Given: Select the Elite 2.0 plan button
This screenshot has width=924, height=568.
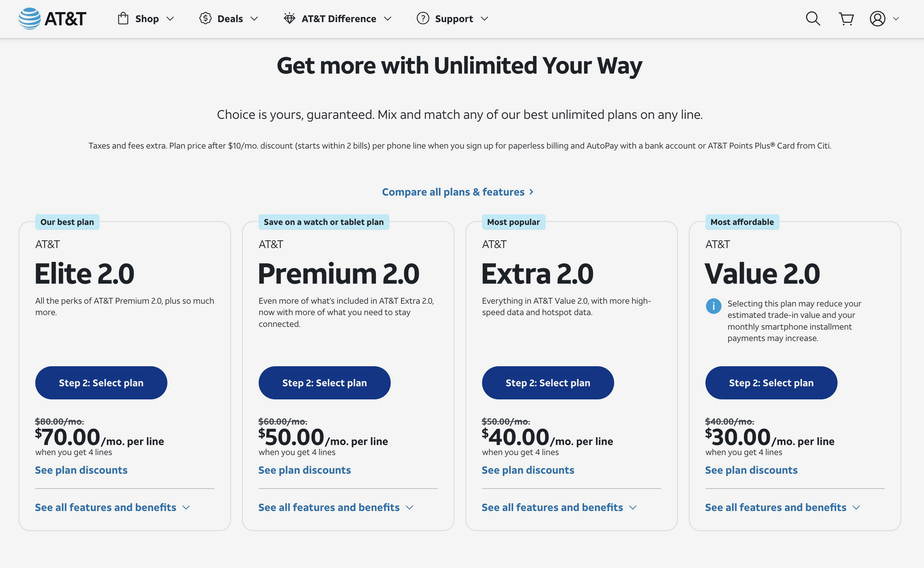Looking at the screenshot, I should [101, 382].
